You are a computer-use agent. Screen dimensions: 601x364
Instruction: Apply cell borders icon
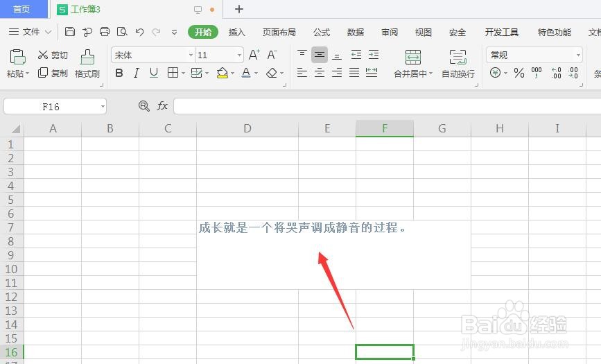[x=173, y=73]
